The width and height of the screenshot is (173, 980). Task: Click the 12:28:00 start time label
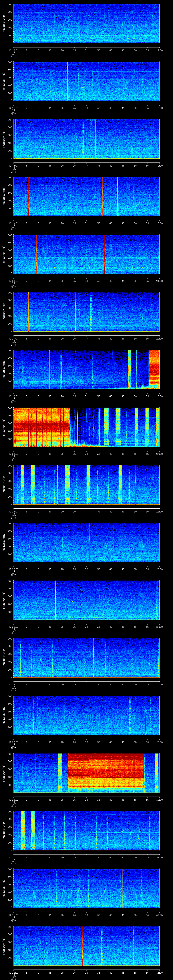point(13,742)
